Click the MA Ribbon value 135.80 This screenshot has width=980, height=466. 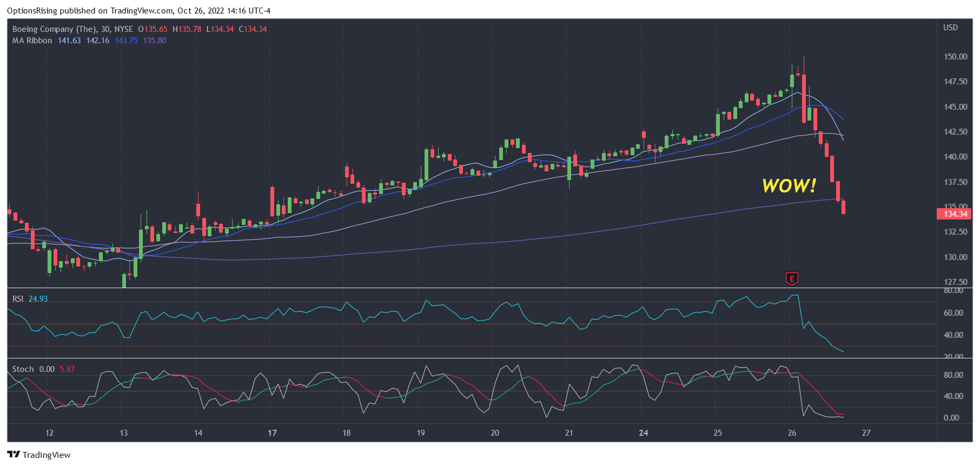(x=155, y=41)
